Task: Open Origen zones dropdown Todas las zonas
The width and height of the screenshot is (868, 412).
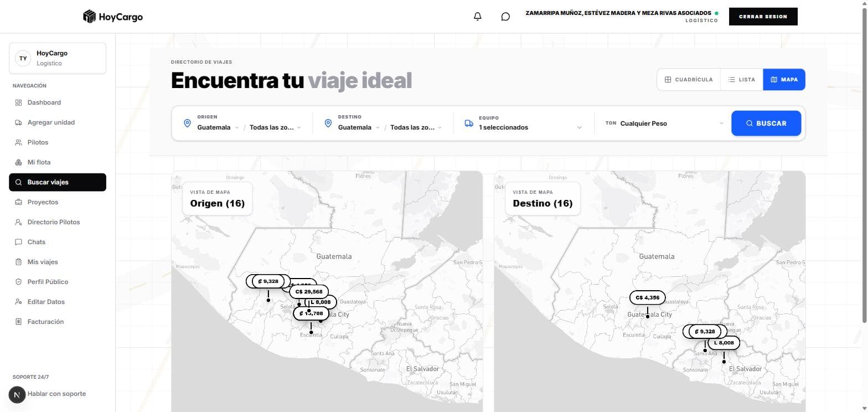Action: click(x=275, y=127)
